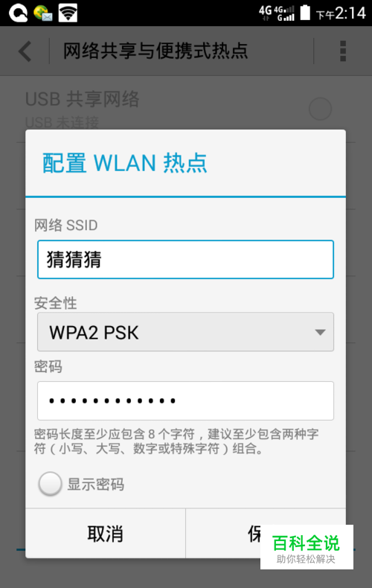This screenshot has height=588, width=372.
Task: Tap the clock showing 2:14
Action: tap(350, 13)
